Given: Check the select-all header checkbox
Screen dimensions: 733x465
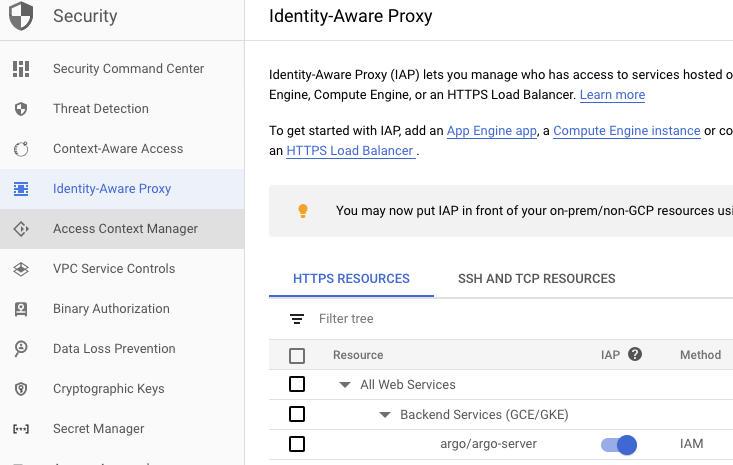Looking at the screenshot, I should click(x=297, y=355).
